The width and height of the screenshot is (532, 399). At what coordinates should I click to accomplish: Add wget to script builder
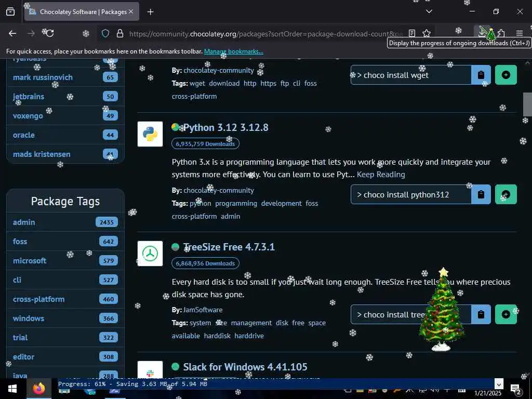click(506, 75)
